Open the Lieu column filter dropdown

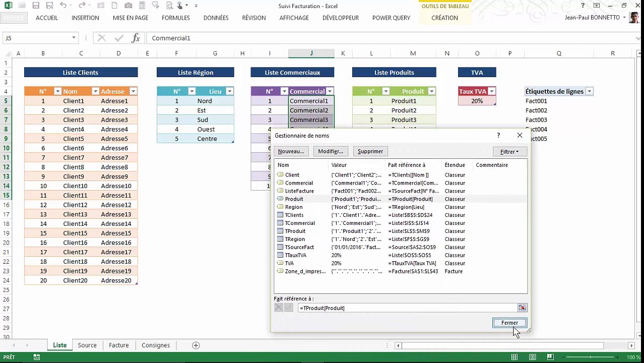229,91
